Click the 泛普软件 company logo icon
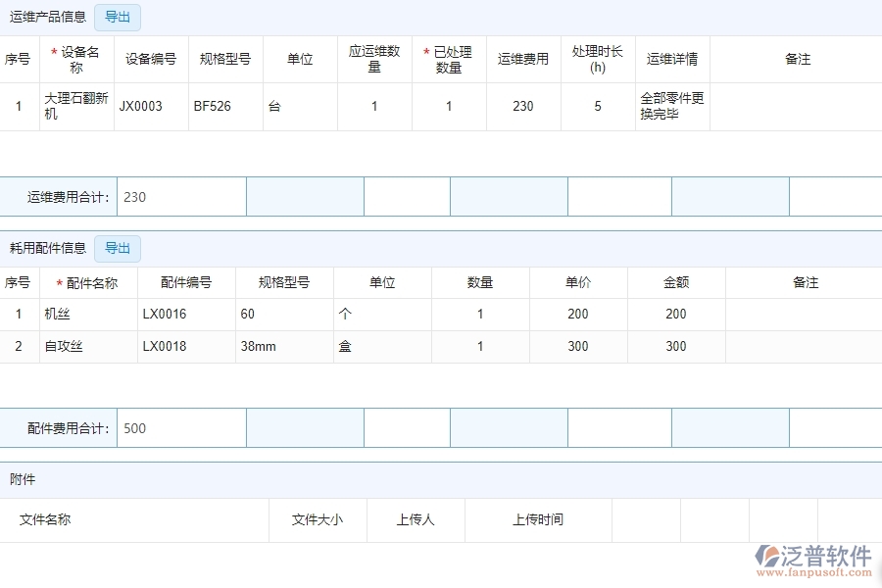This screenshot has height=588, width=882. tap(768, 555)
